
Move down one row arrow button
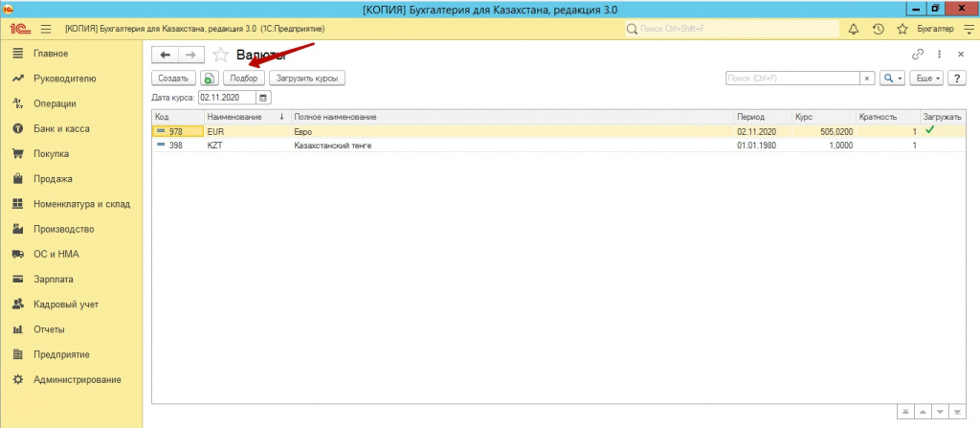(940, 411)
